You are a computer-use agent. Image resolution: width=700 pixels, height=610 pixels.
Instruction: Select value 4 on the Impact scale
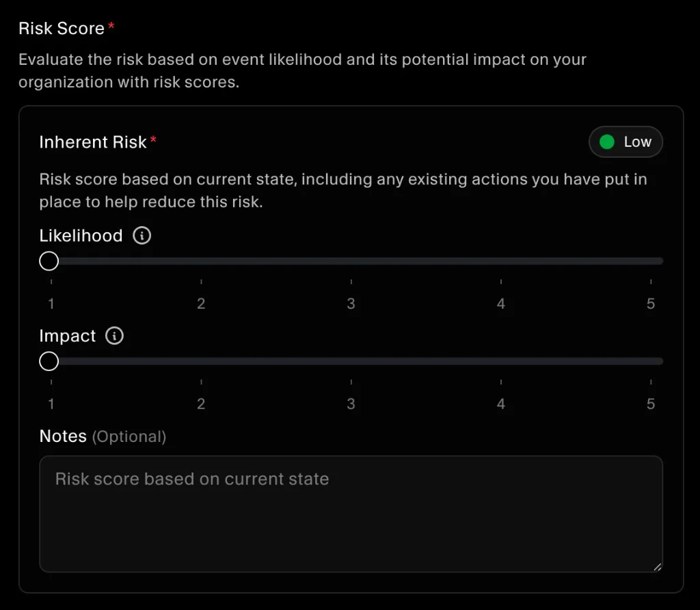[500, 404]
